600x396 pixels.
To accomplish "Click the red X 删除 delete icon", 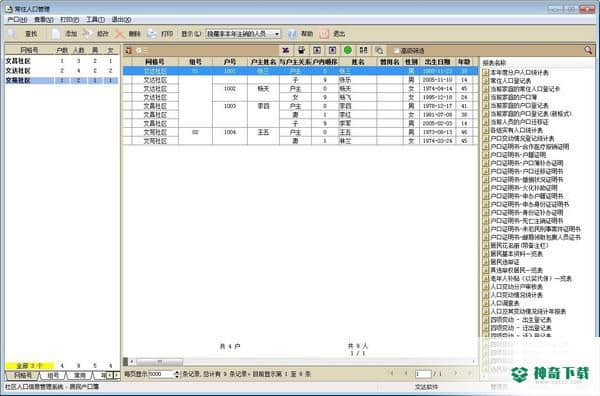I will pyautogui.click(x=120, y=34).
